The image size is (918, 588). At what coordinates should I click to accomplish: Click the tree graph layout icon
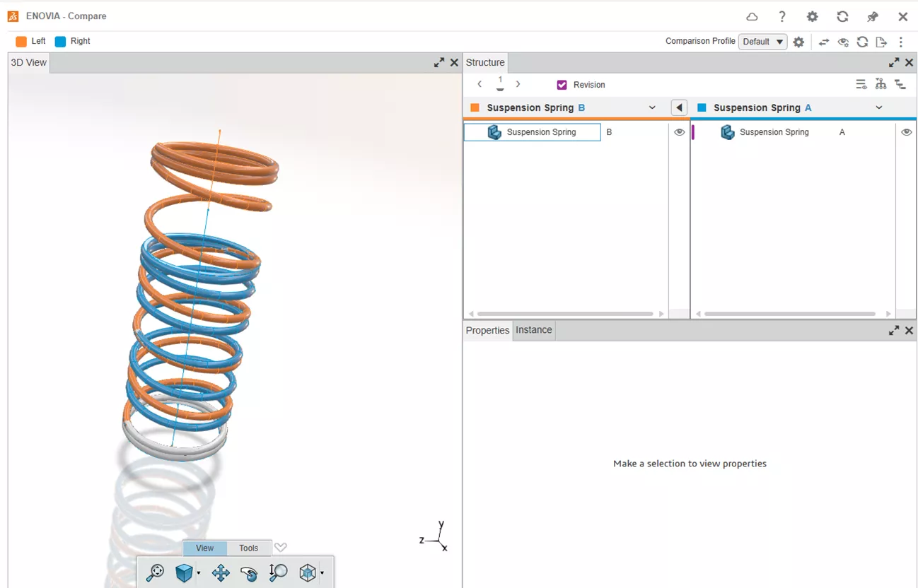coord(881,84)
